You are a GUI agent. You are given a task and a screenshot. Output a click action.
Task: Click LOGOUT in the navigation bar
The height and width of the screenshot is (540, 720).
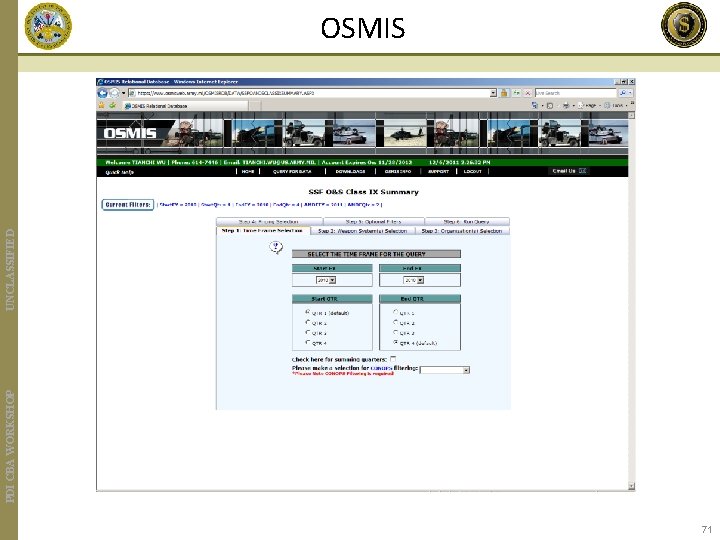point(472,171)
